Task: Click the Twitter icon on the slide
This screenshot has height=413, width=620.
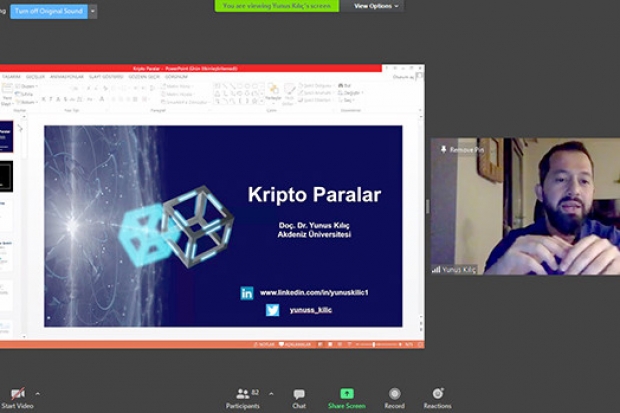Action: point(272,310)
